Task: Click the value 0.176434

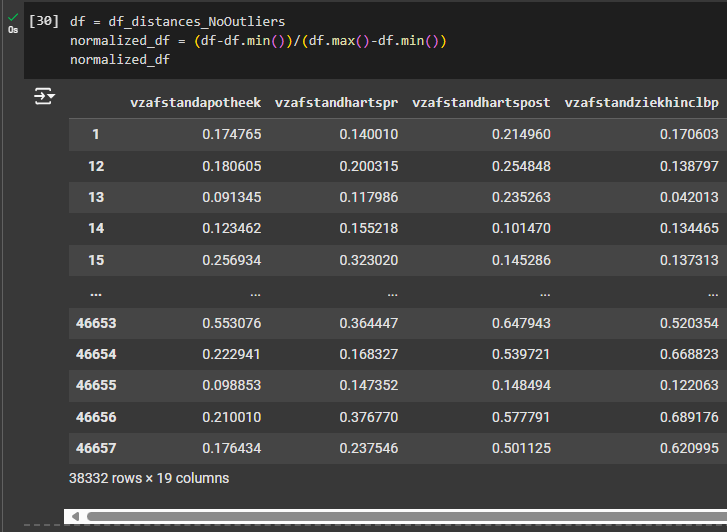Action: pos(232,448)
